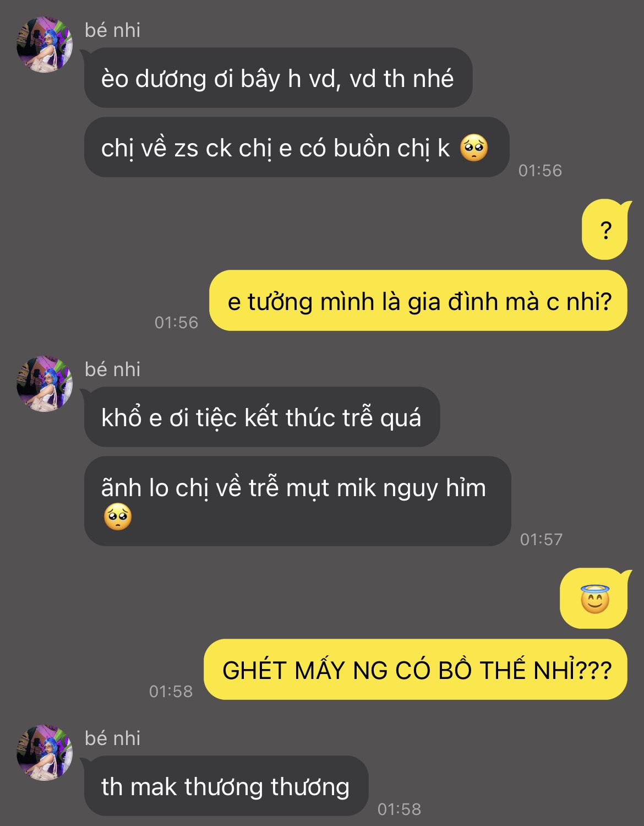Tap the halo smiley emoji bubble
Screen dimensions: 644x826
pyautogui.click(x=594, y=599)
